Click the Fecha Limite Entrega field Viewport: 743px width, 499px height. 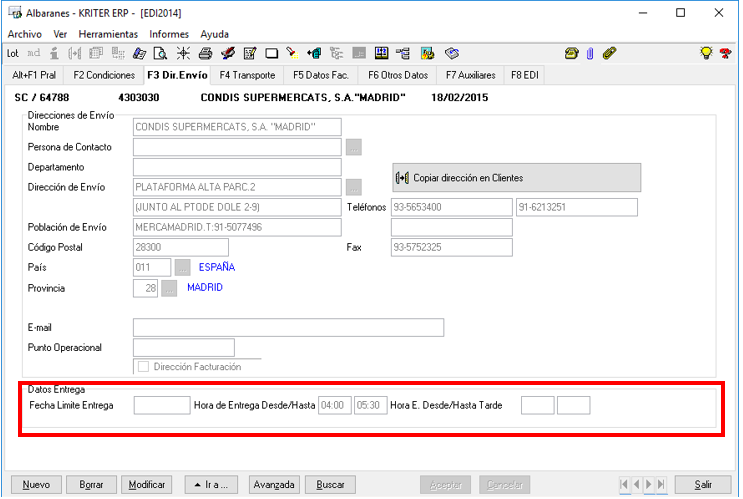pyautogui.click(x=162, y=406)
